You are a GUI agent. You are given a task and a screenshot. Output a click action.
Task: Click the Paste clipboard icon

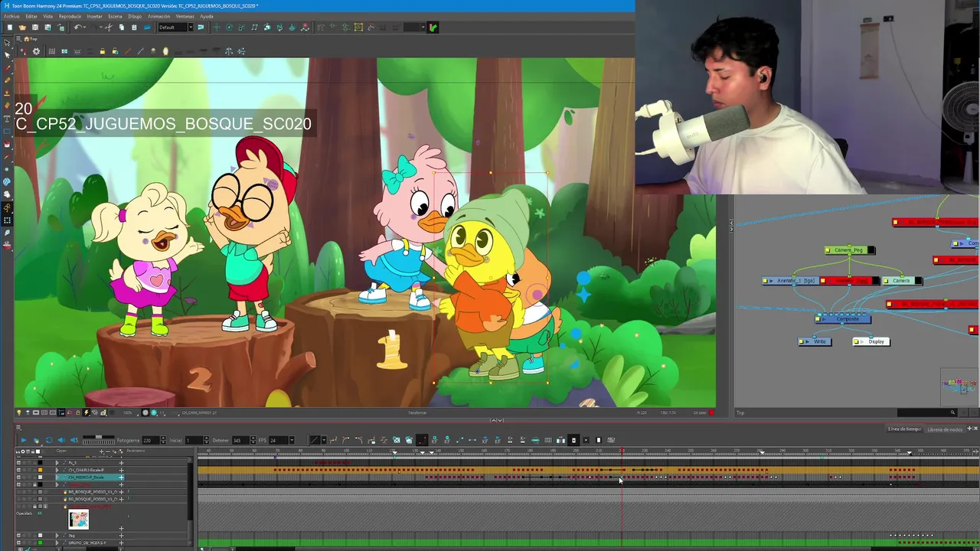pyautogui.click(x=134, y=28)
